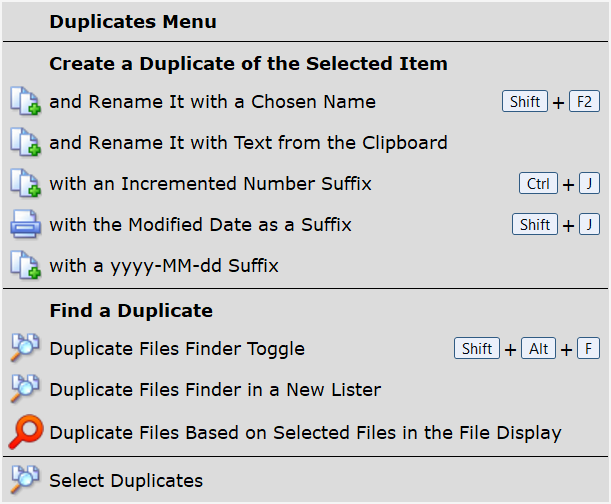
Task: Select 'with a yyyy-MM-dd Suffix' entry
Action: pos(164,266)
